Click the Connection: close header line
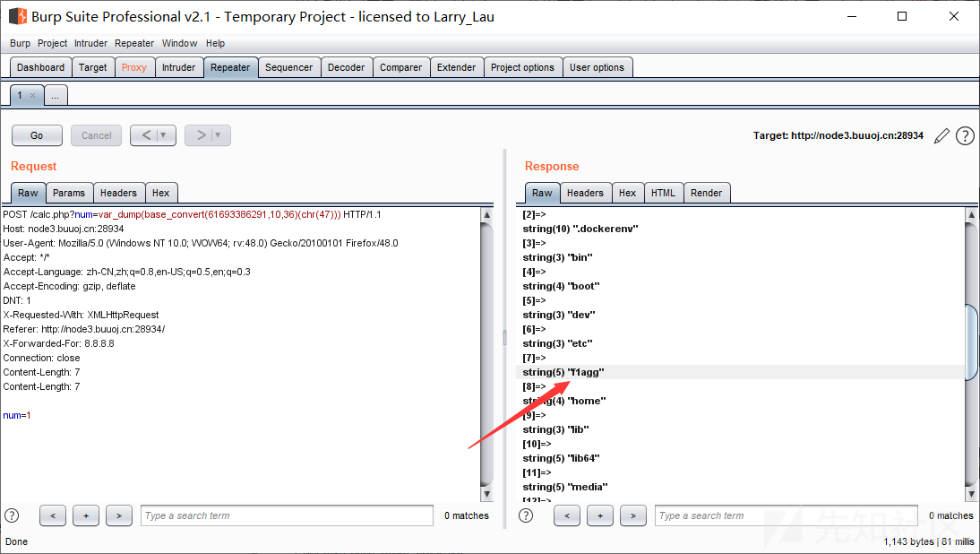Viewport: 980px width, 554px height. (41, 358)
